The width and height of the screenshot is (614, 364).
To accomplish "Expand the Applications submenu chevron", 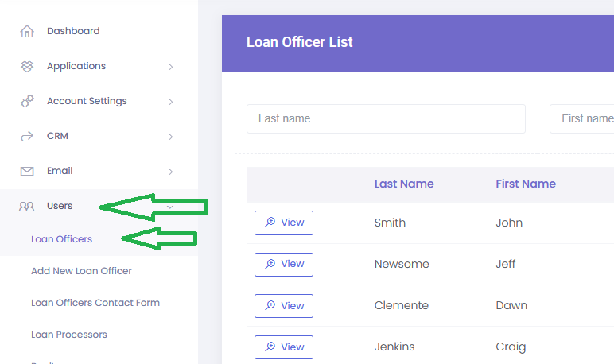I will pyautogui.click(x=171, y=67).
